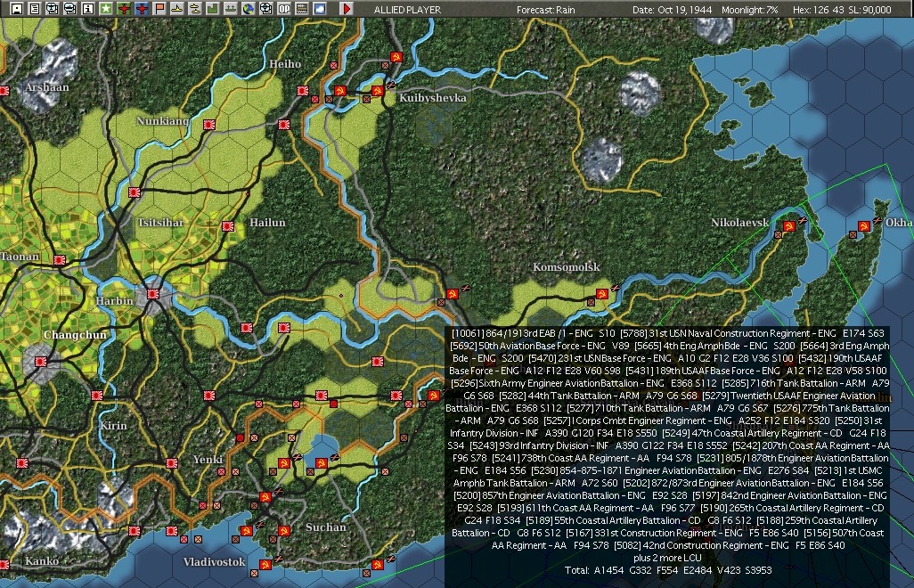Select the Soviet base marker at Komsomolsk
914x588 pixels.
coord(602,294)
